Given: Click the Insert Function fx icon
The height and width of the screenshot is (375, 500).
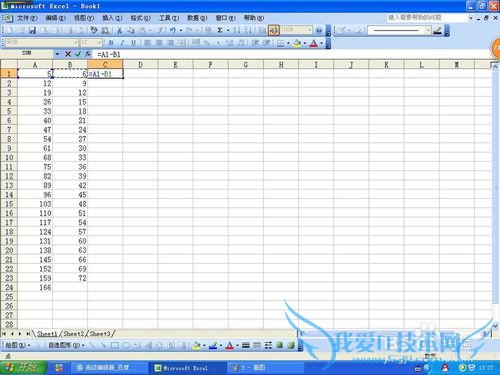Looking at the screenshot, I should [x=88, y=54].
